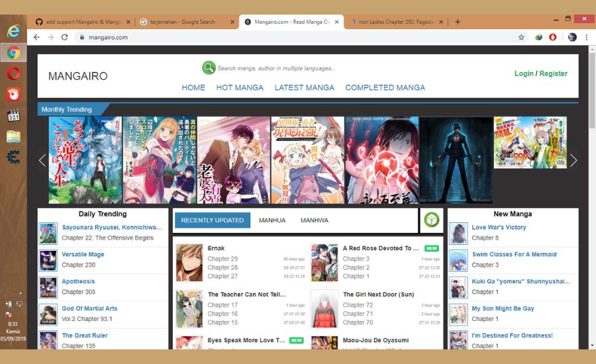Open Love War's Victory in New Manga
The image size is (596, 364).
click(499, 227)
